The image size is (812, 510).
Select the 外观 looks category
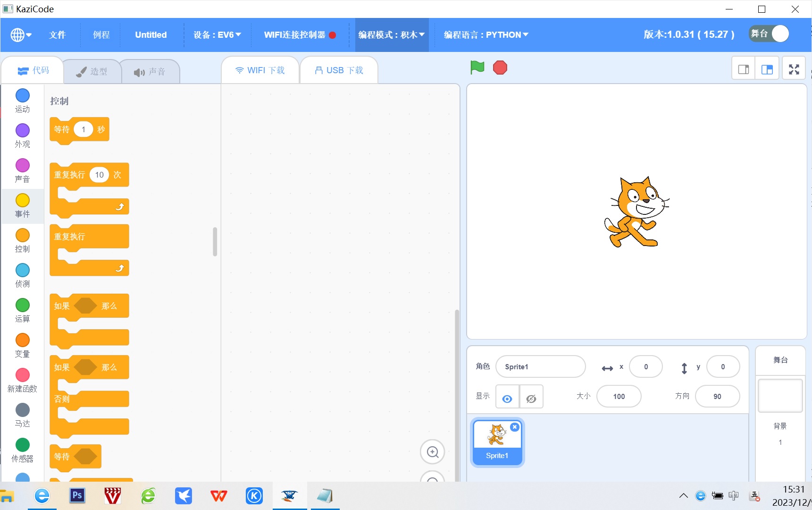(22, 136)
